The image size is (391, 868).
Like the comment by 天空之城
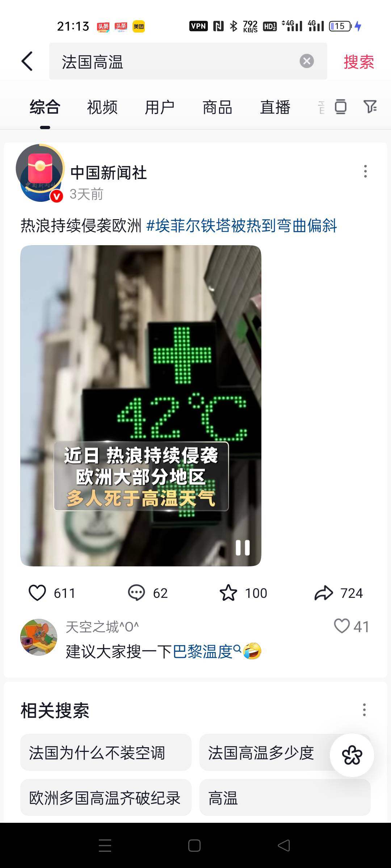342,626
